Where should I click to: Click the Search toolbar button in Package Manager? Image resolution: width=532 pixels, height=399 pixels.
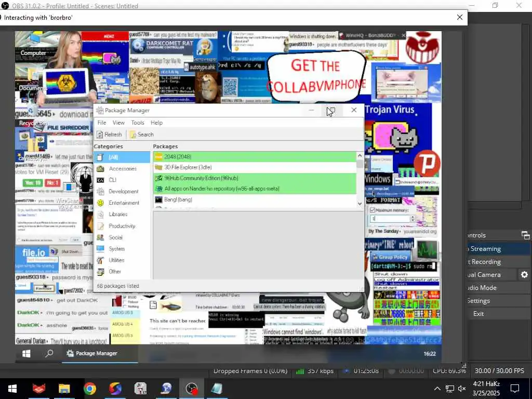click(x=141, y=135)
